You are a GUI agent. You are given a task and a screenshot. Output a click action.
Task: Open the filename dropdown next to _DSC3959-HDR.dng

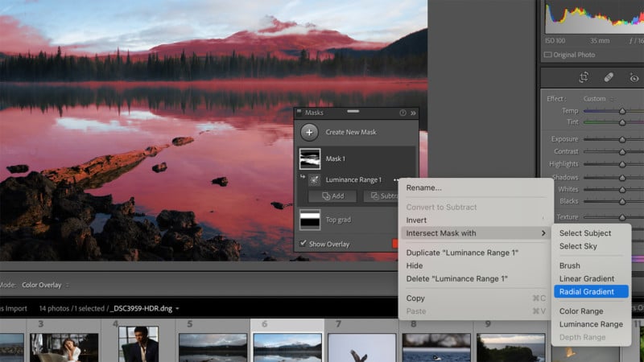click(x=176, y=308)
